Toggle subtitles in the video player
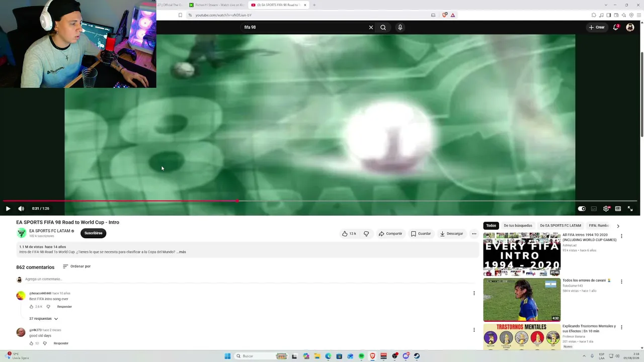The height and width of the screenshot is (362, 644). pos(594,209)
